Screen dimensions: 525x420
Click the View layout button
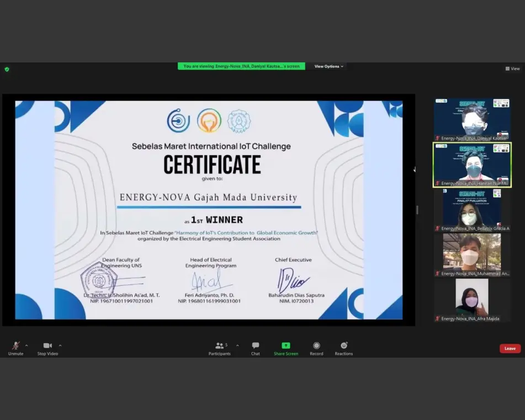513,68
